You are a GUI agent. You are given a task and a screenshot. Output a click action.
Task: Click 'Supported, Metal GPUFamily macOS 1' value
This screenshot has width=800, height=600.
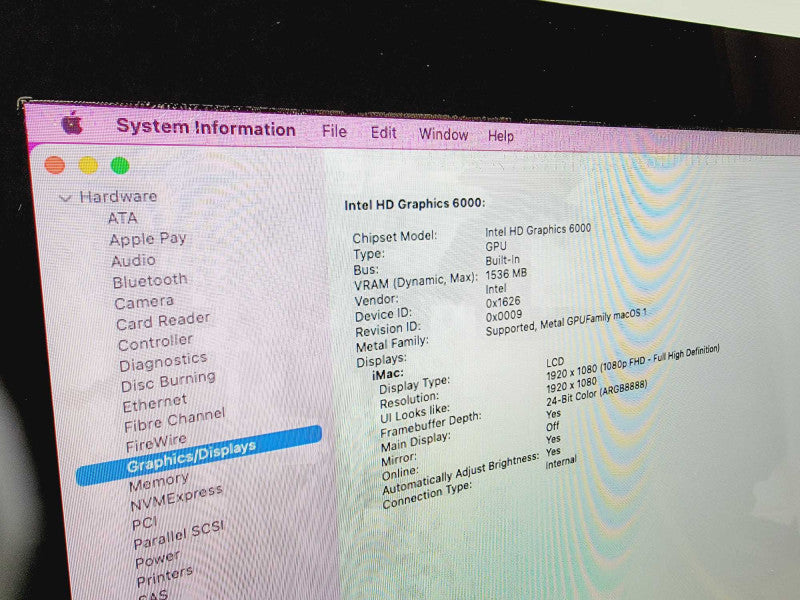coord(566,321)
